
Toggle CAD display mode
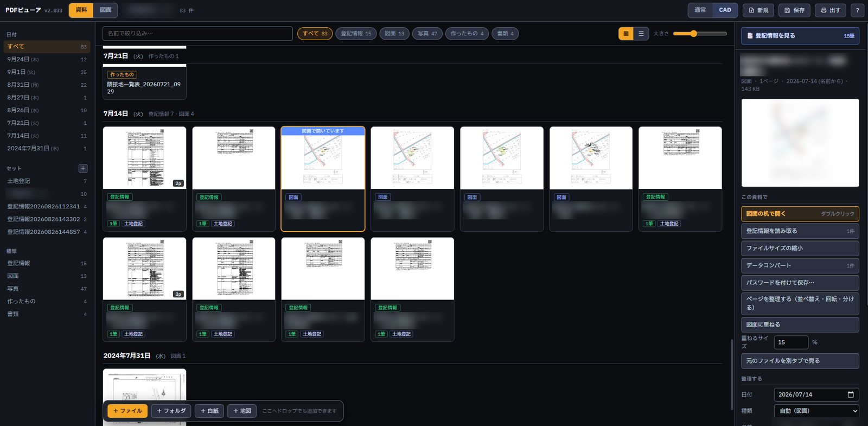[x=725, y=10]
